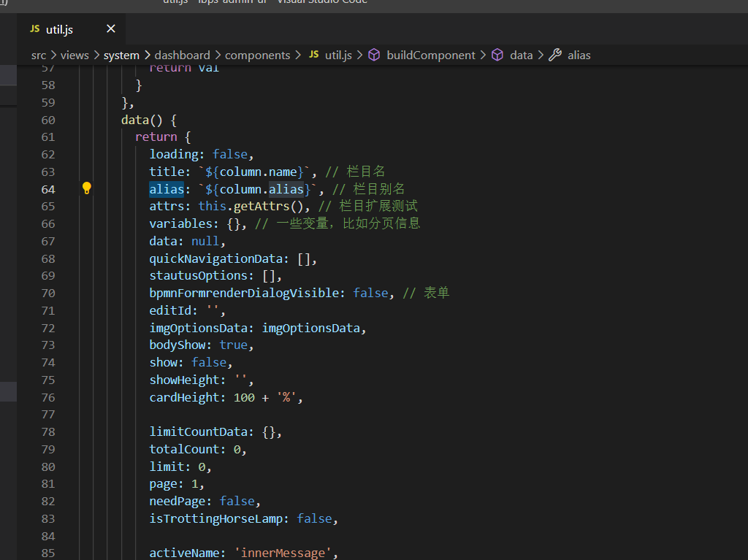The image size is (748, 560).
Task: Open the dashboard breadcrumb folder list
Action: tap(182, 55)
